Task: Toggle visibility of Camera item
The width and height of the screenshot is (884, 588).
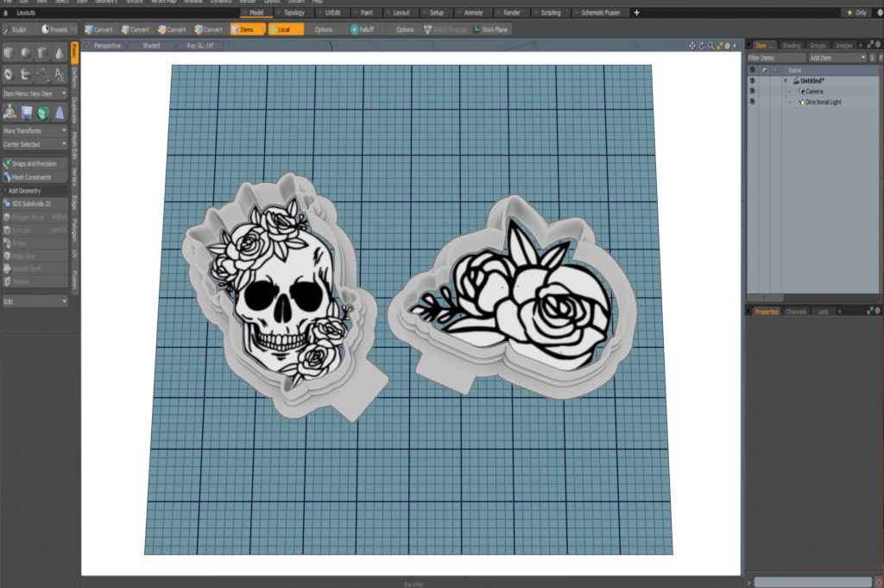Action: [x=752, y=91]
